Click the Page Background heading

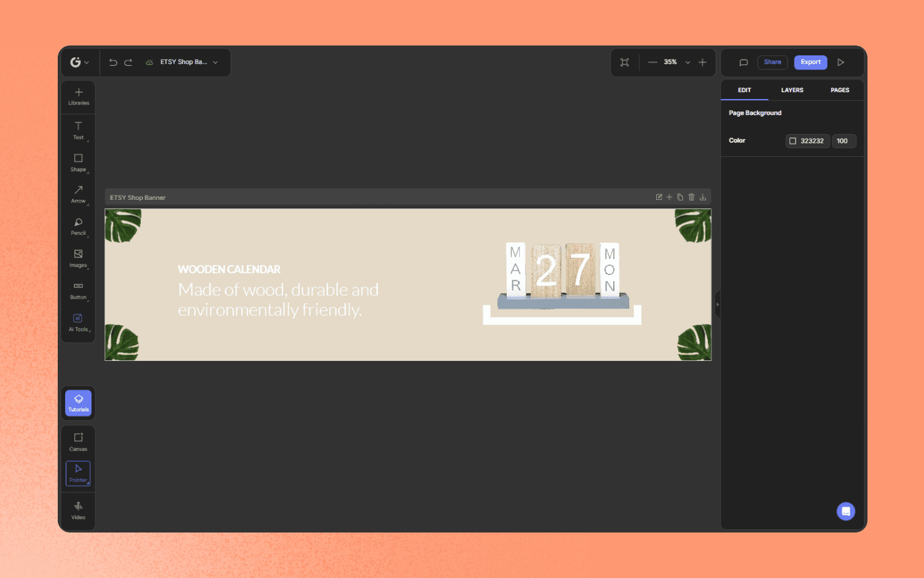point(755,113)
